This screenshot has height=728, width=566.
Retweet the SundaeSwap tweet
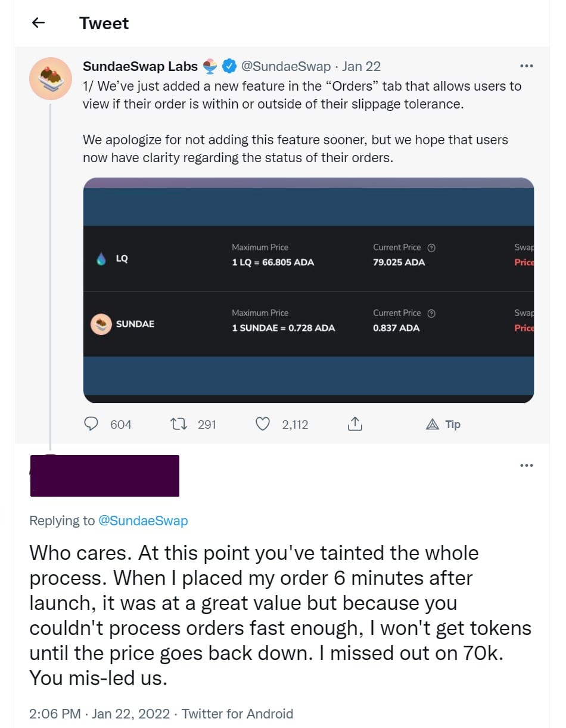coord(178,424)
